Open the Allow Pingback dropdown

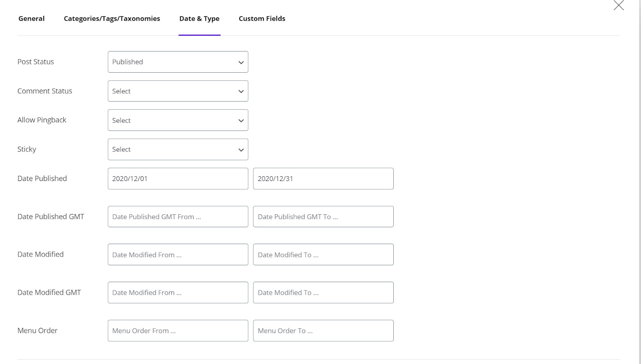(178, 120)
